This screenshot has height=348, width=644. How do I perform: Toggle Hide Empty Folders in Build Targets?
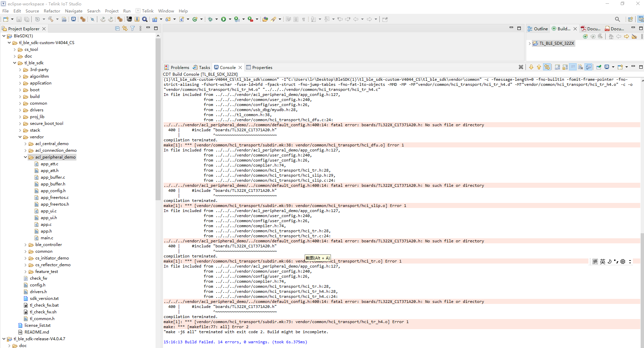[x=634, y=36]
